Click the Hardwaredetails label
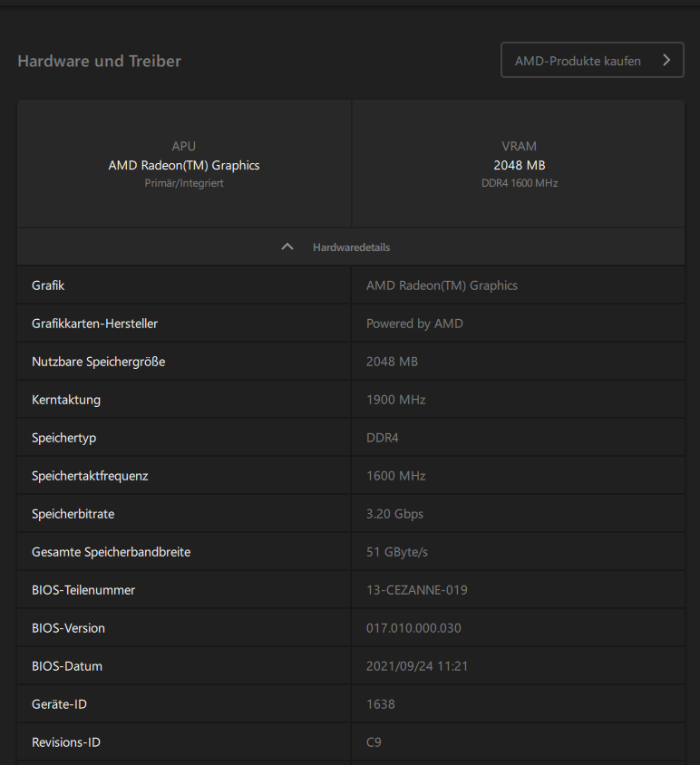The height and width of the screenshot is (765, 700). click(x=351, y=247)
